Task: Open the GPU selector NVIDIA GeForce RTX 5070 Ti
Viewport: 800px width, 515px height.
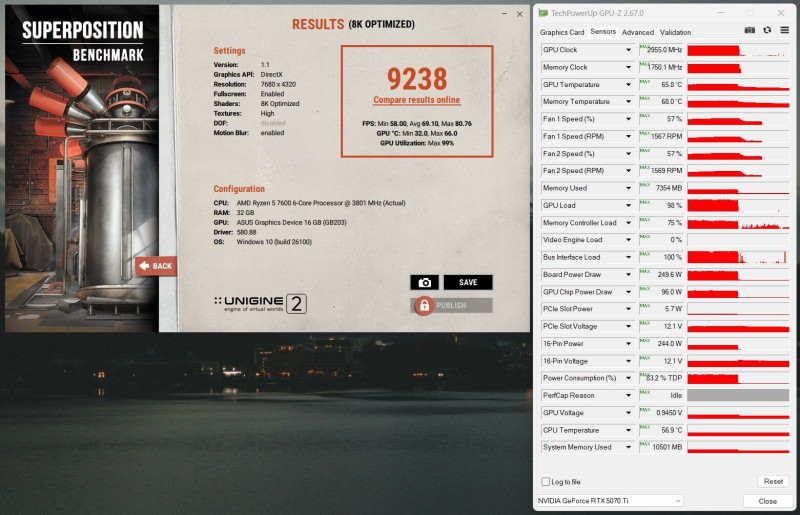Action: 610,501
